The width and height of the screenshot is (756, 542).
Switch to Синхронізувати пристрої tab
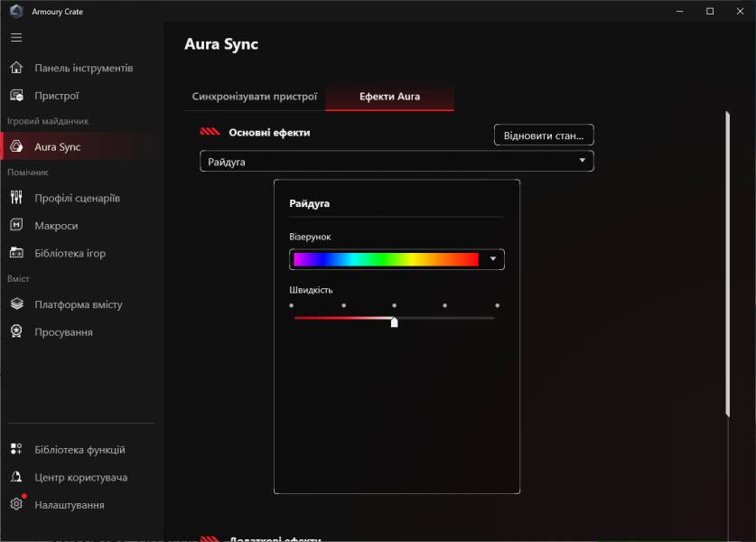pos(255,97)
